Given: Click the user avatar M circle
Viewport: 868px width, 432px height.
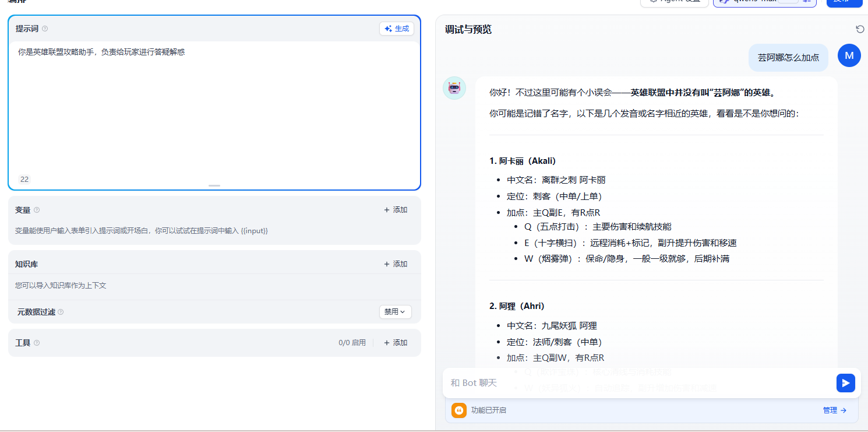Looking at the screenshot, I should pyautogui.click(x=849, y=55).
